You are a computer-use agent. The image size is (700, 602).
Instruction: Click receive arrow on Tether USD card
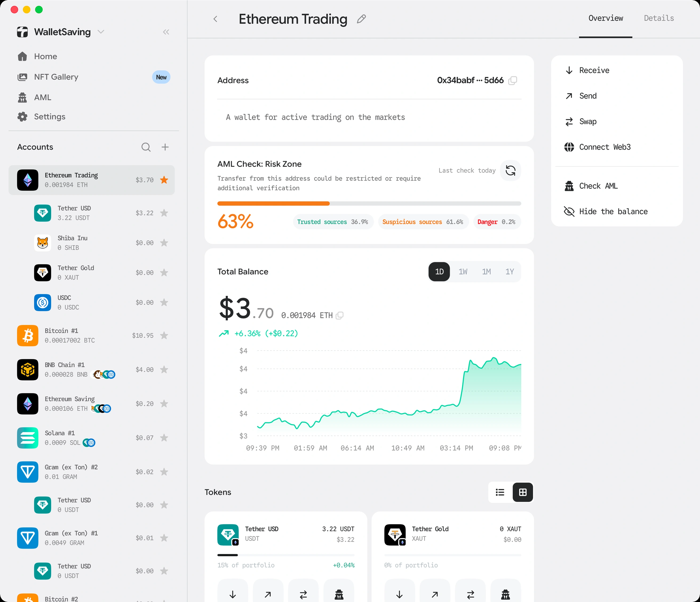coord(232,593)
